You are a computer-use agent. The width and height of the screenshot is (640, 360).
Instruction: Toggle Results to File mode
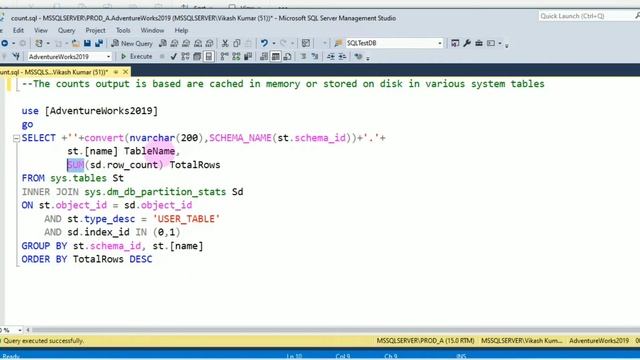coord(288,57)
